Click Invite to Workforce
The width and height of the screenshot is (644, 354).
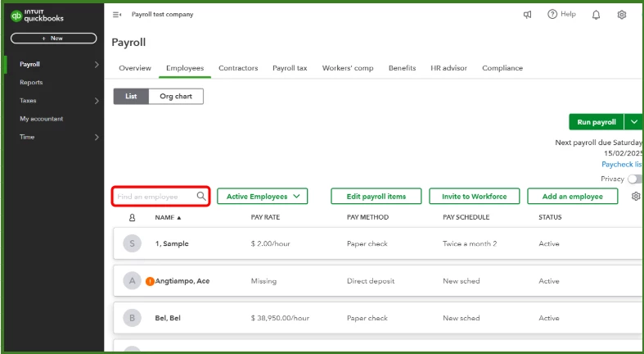(x=475, y=196)
